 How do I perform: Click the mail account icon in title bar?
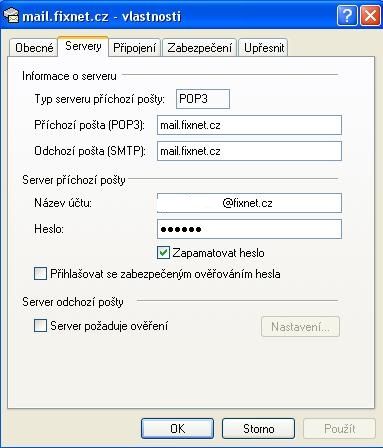coord(11,15)
